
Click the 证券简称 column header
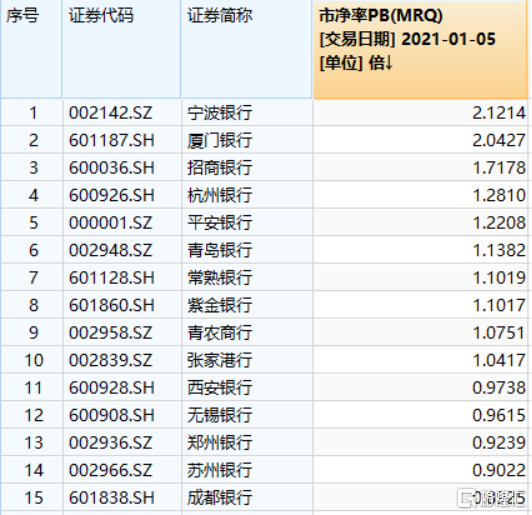247,50
